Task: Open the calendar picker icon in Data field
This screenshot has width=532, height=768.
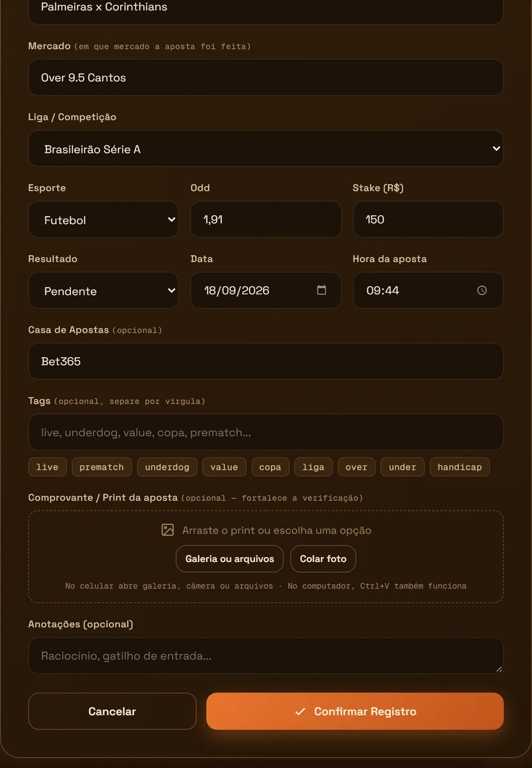Action: pyautogui.click(x=322, y=290)
